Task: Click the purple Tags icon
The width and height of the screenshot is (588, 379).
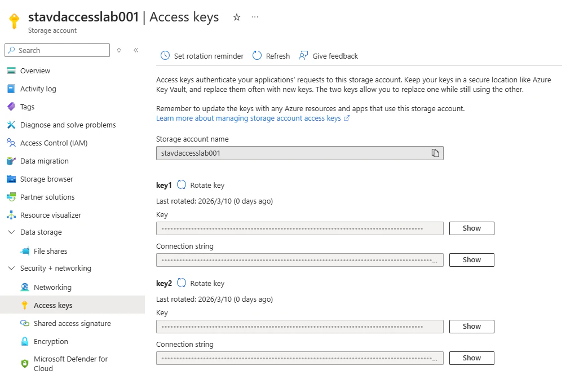Action: (11, 107)
